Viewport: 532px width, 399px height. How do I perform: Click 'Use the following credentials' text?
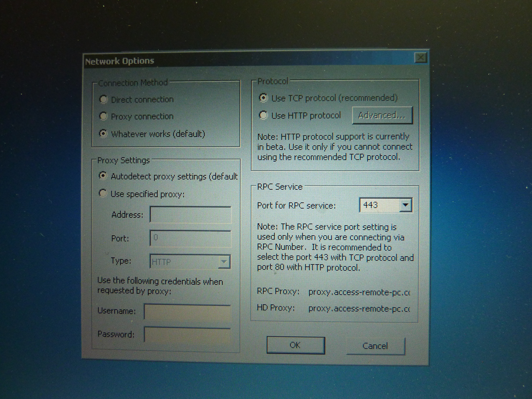coord(160,286)
